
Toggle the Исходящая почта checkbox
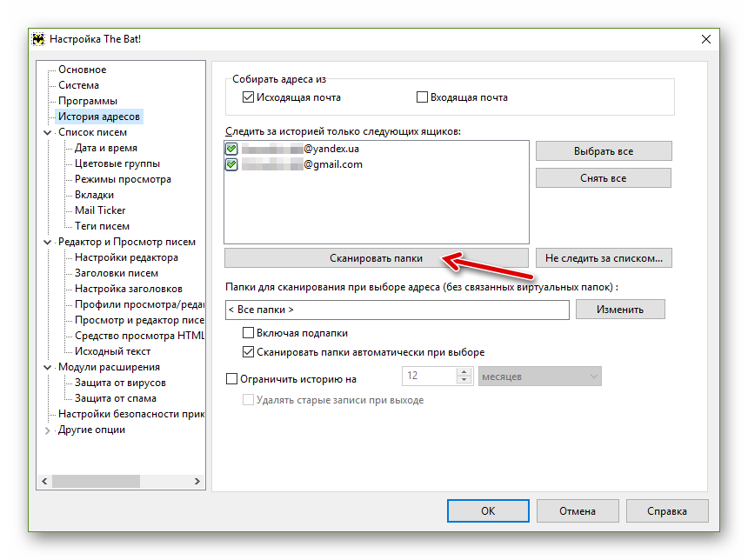pos(249,97)
